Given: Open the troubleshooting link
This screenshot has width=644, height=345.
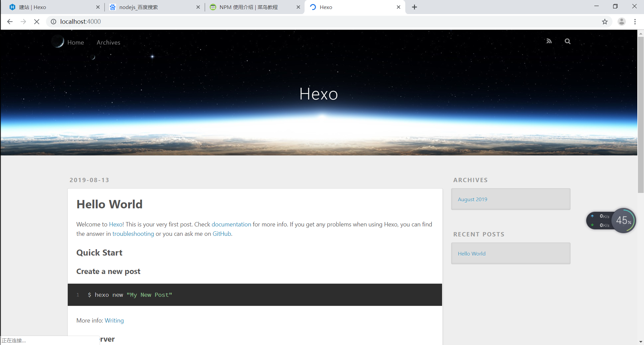Looking at the screenshot, I should 133,234.
